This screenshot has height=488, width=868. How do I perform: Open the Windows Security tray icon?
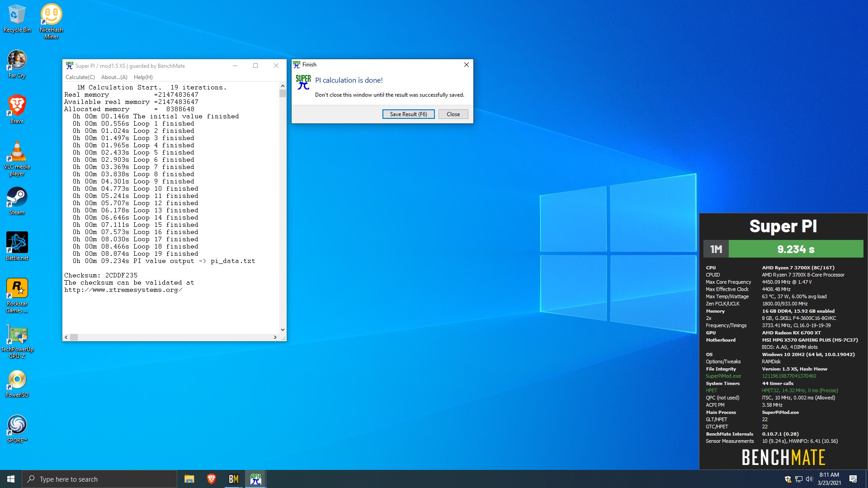pos(788,479)
